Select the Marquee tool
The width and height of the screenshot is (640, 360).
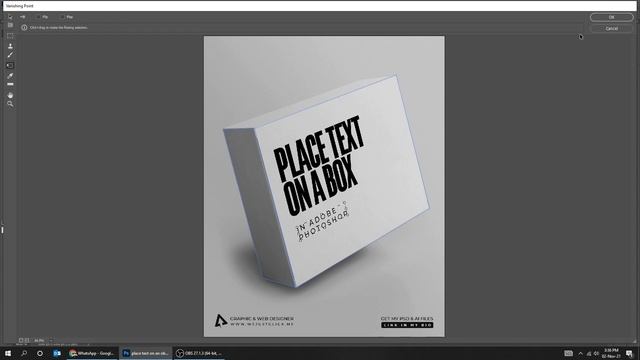(10, 36)
